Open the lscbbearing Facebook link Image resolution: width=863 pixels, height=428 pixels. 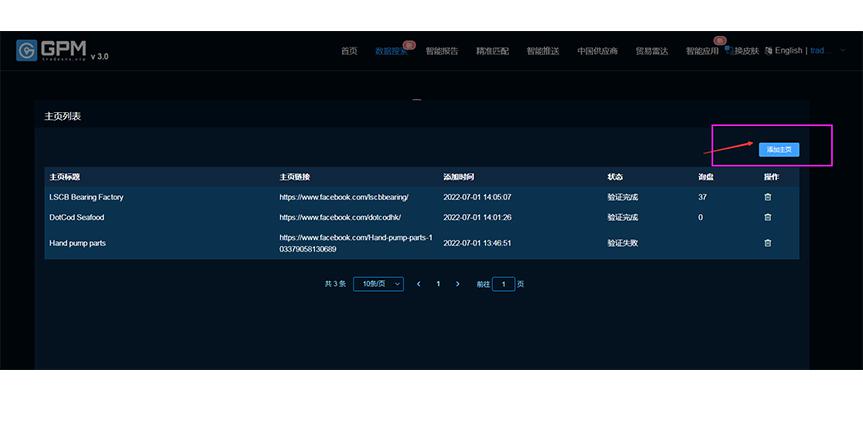tap(343, 197)
